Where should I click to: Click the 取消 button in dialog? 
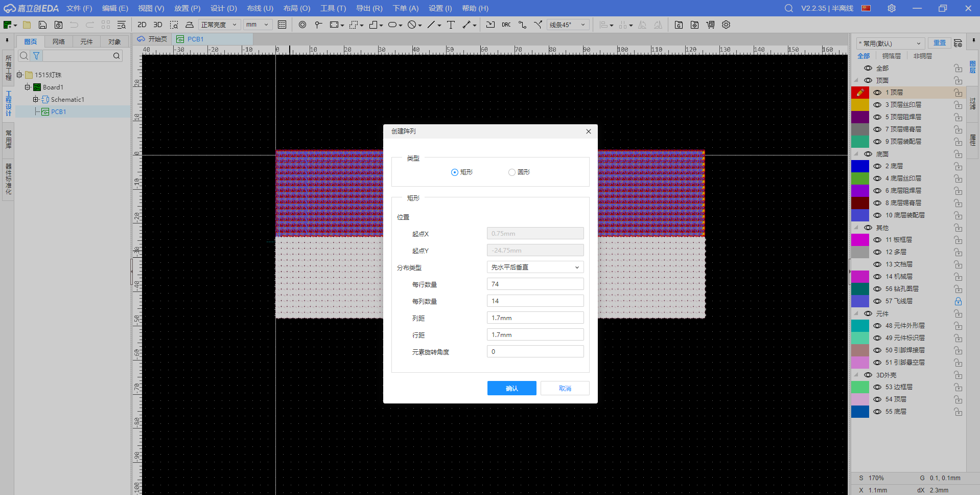click(565, 389)
